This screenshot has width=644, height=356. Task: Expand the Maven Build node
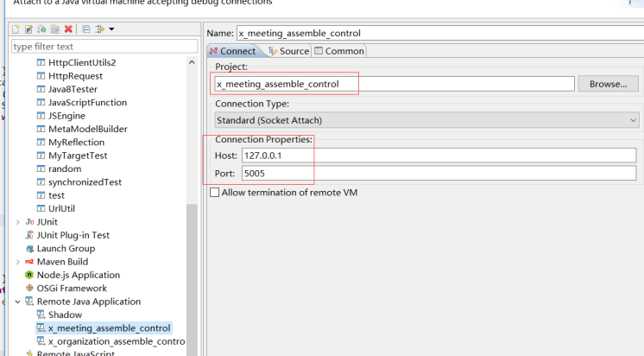17,262
